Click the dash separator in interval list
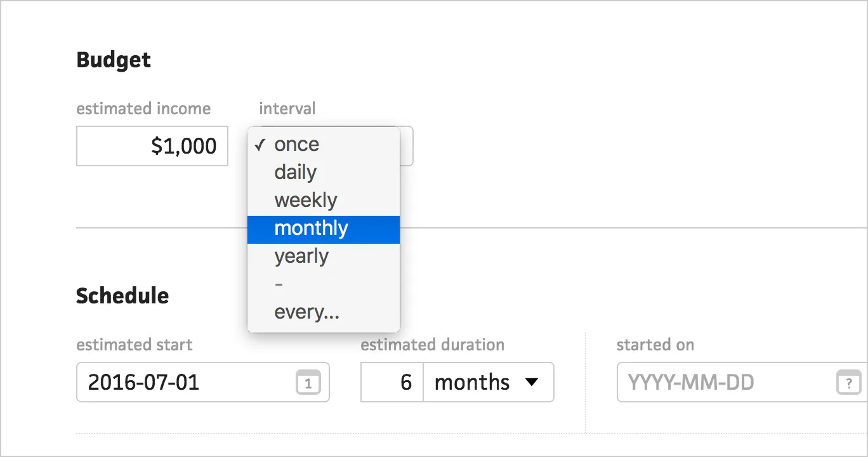The width and height of the screenshot is (868, 457). tap(279, 284)
